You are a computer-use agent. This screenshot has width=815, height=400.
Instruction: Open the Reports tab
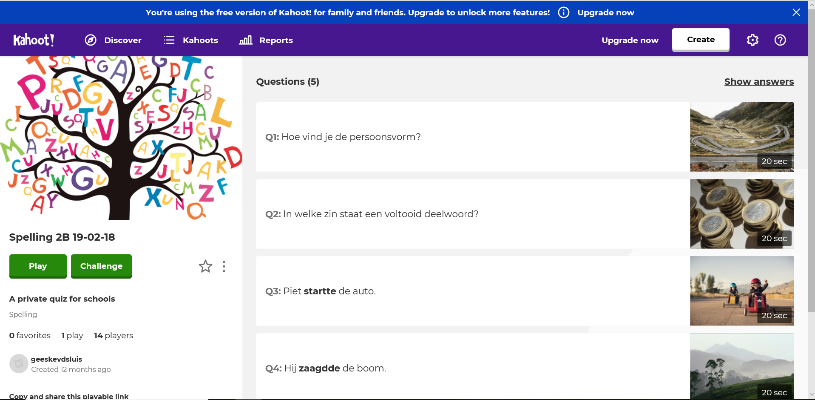(266, 40)
